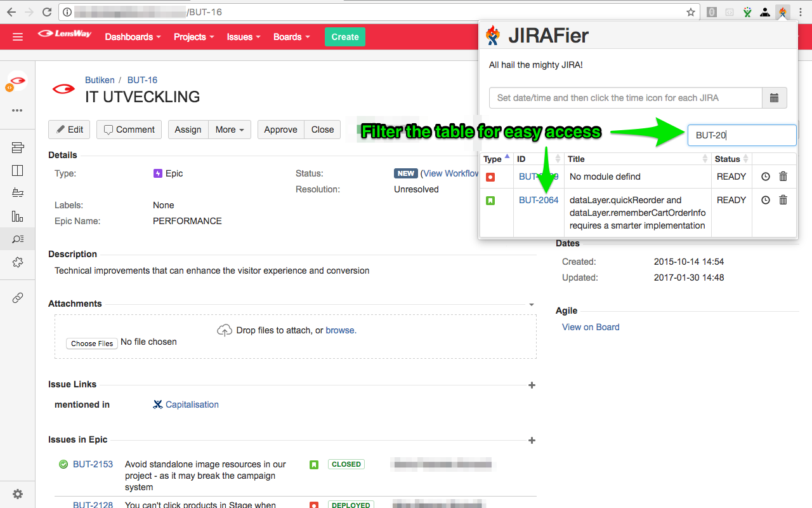The height and width of the screenshot is (508, 812).
Task: Click the Choose Files button
Action: (x=92, y=344)
